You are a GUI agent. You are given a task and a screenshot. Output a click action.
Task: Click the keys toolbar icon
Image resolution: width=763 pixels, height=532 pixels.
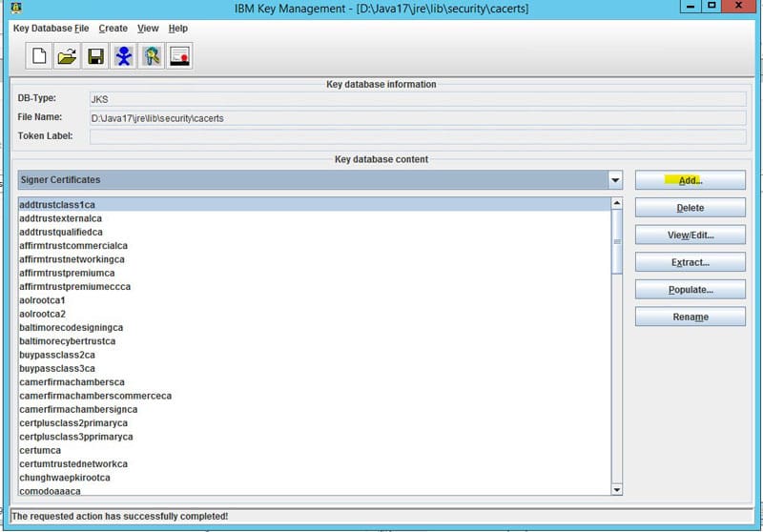(x=152, y=56)
